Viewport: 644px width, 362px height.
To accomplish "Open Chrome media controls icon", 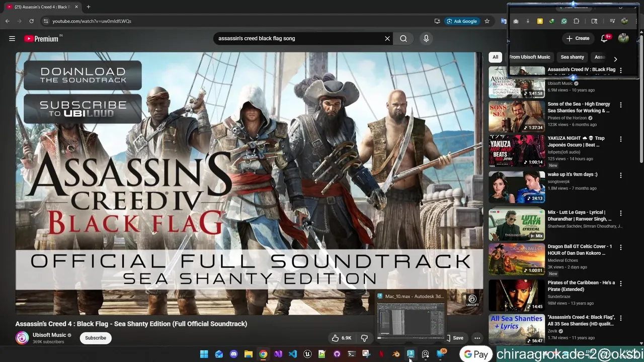I will 612,21.
